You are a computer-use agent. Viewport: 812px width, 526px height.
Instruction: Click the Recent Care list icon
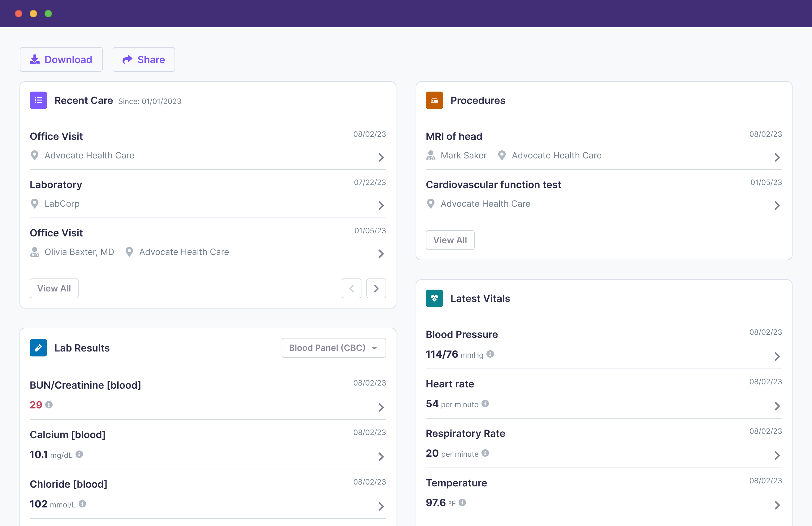[38, 100]
